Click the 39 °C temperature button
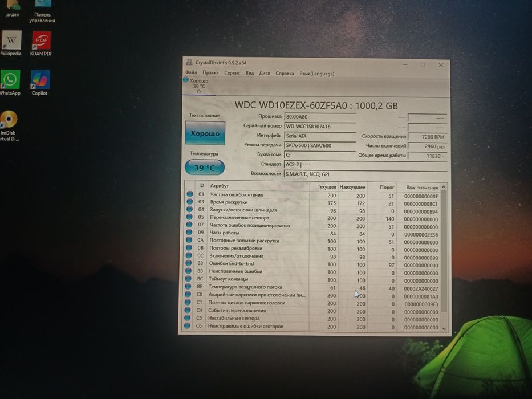The height and width of the screenshot is (399, 532). click(204, 168)
